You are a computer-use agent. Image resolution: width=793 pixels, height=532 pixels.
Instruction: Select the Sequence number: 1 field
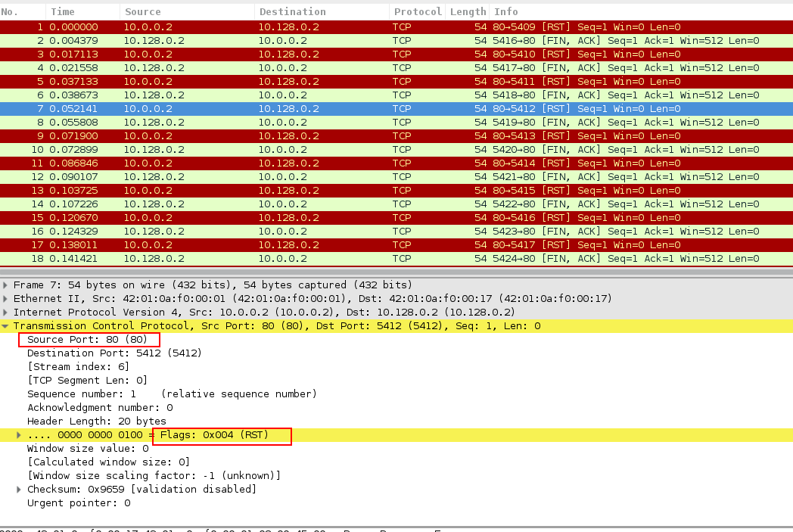pos(172,394)
